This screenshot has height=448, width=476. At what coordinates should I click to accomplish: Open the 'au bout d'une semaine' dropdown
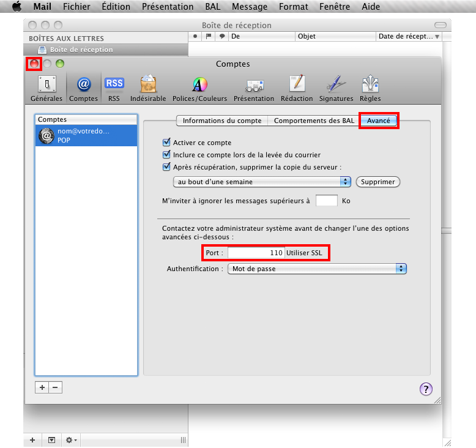click(x=262, y=182)
